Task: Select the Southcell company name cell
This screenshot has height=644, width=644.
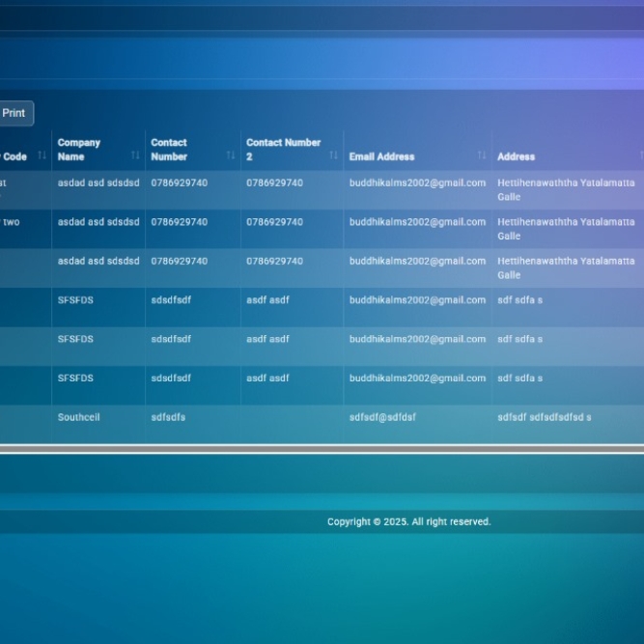Action: 78,417
